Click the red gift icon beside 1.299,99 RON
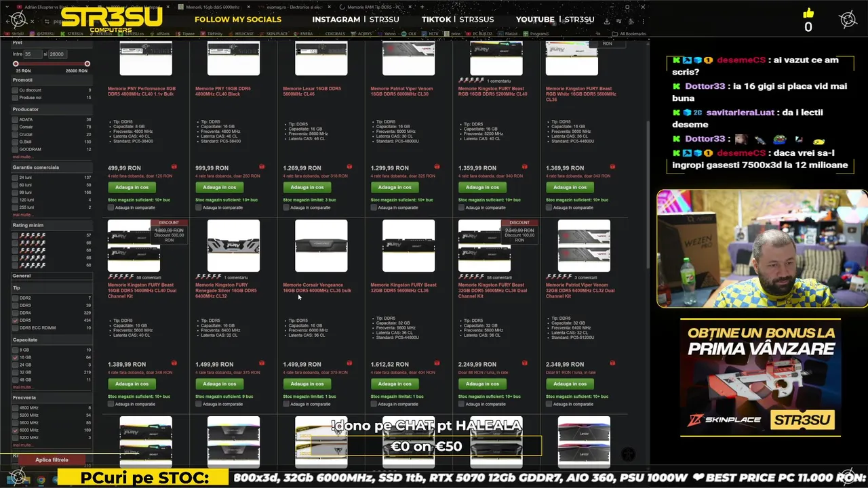The image size is (868, 488). (x=437, y=167)
